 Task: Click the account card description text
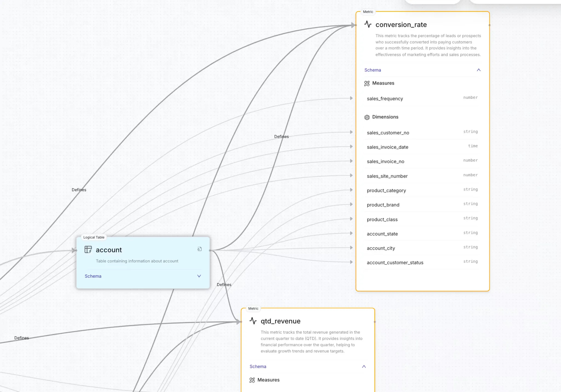tap(137, 261)
